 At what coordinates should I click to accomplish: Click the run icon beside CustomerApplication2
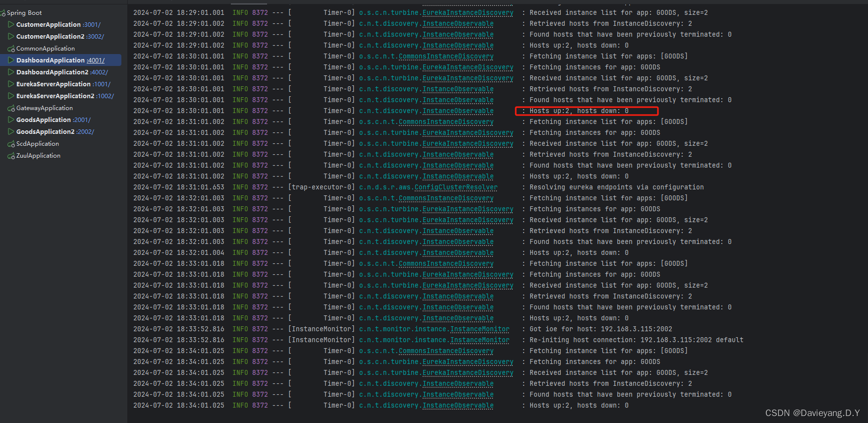point(11,36)
